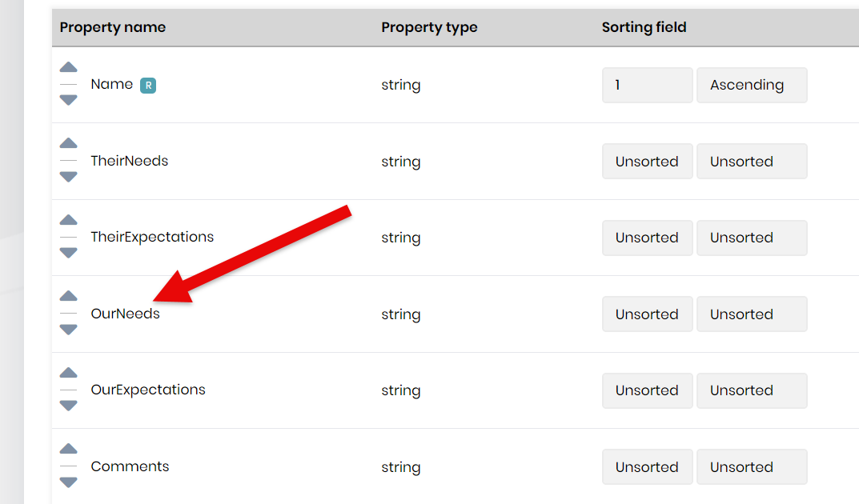Move the Name property up
859x504 pixels.
69,68
